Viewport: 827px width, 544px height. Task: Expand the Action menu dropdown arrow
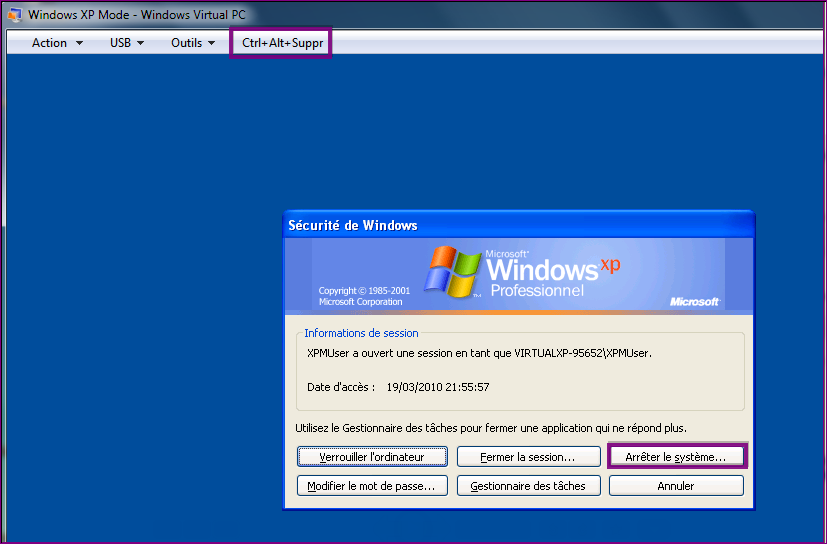[80, 43]
